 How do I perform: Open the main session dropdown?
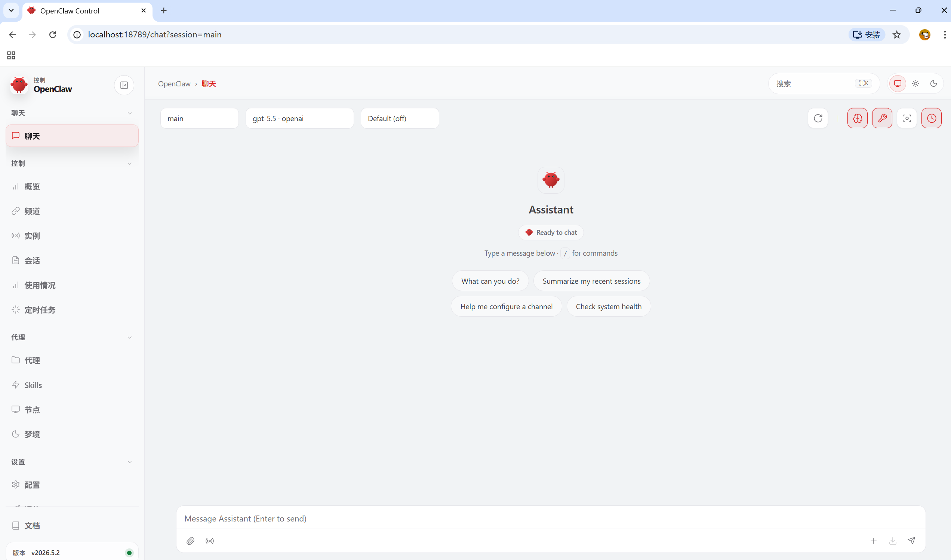pyautogui.click(x=200, y=119)
